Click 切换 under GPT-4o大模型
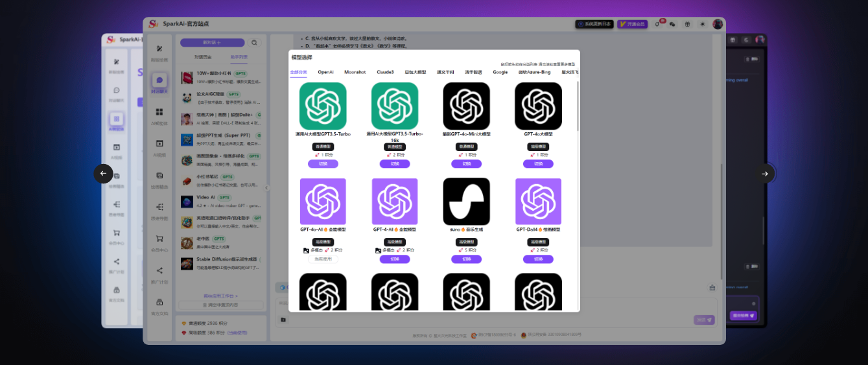The width and height of the screenshot is (868, 365). tap(538, 164)
